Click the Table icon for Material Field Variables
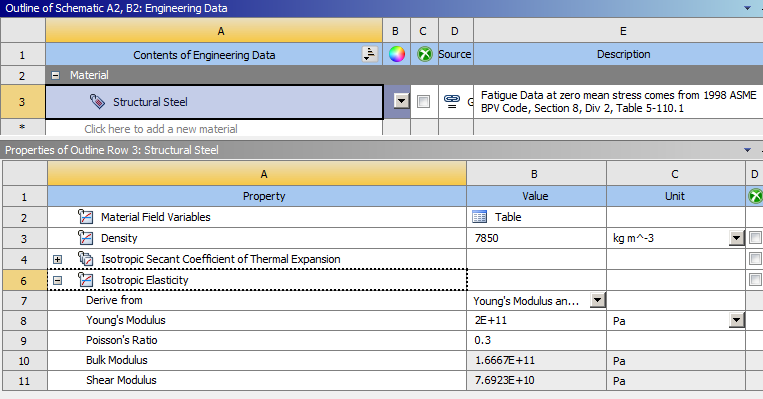 (479, 217)
